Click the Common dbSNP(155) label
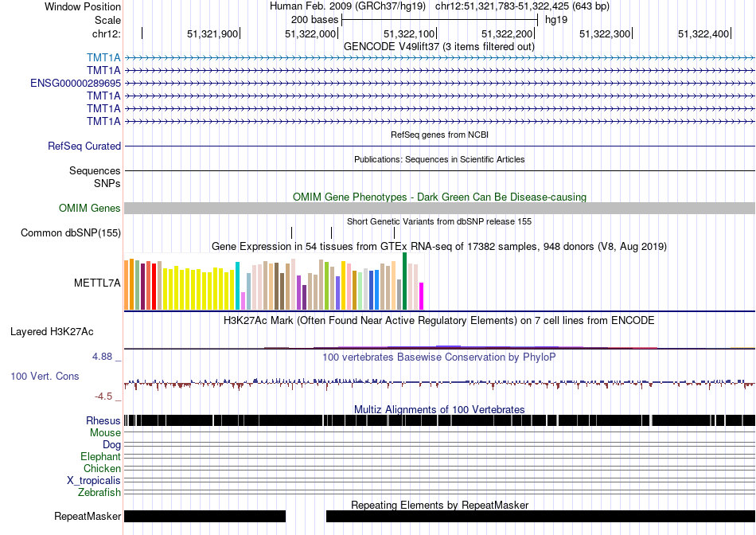Screen dimensions: 756x535 coord(70,233)
